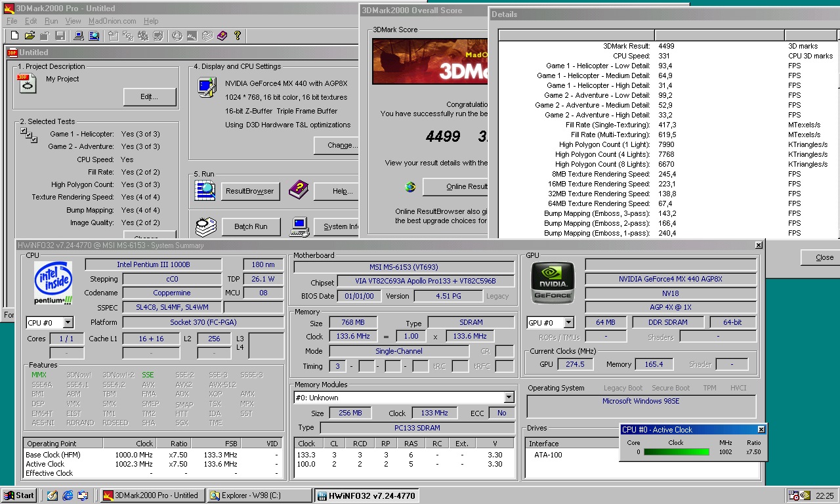The height and width of the screenshot is (504, 840).
Task: Click the 'Intel Pentium III 1000B' CPU name field
Action: pyautogui.click(x=154, y=264)
